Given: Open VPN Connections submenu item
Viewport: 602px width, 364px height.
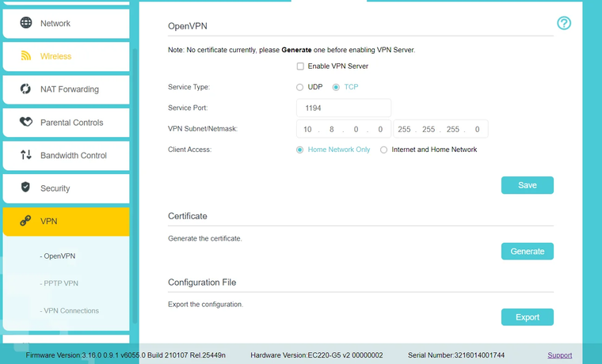Looking at the screenshot, I should pos(69,311).
